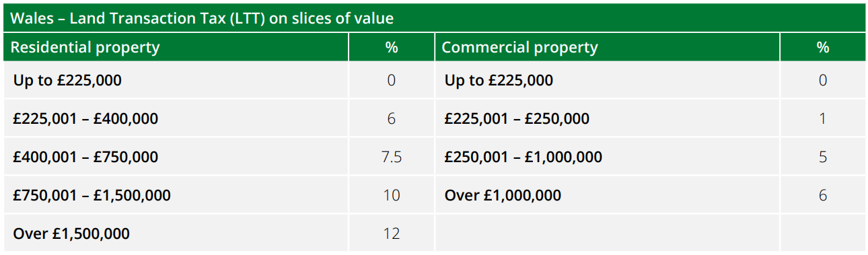Viewport: 868px width, 255px height.
Task: Click the £225,001 – £250,000 band cell
Action: [607, 119]
